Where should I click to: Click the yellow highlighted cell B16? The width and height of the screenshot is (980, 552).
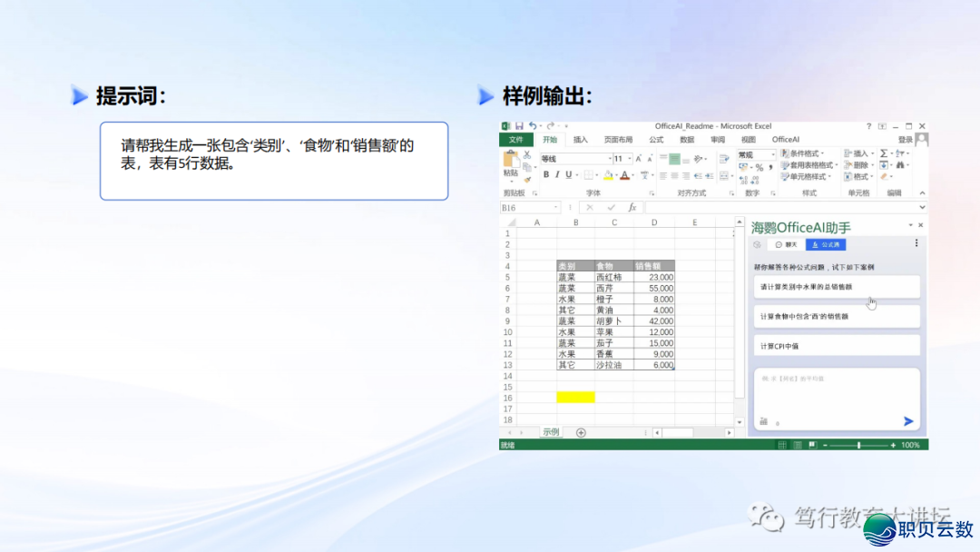575,397
